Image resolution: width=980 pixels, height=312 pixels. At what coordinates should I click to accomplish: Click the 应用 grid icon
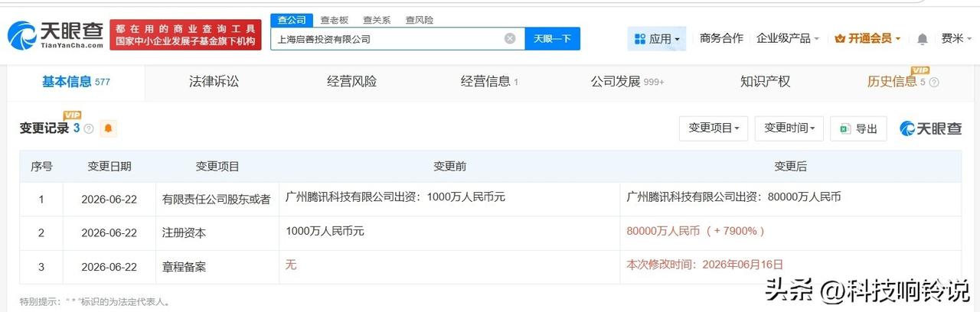[x=639, y=38]
